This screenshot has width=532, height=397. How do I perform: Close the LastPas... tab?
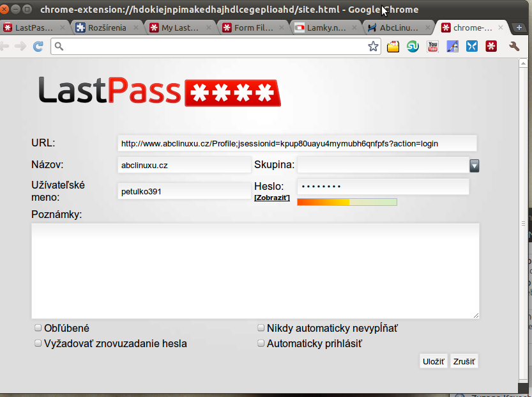coord(63,27)
